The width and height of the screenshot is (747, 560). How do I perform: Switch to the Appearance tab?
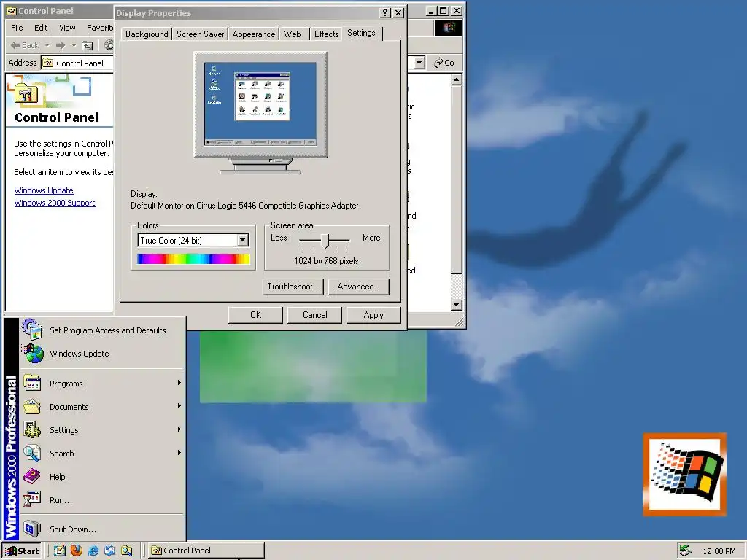pyautogui.click(x=253, y=34)
